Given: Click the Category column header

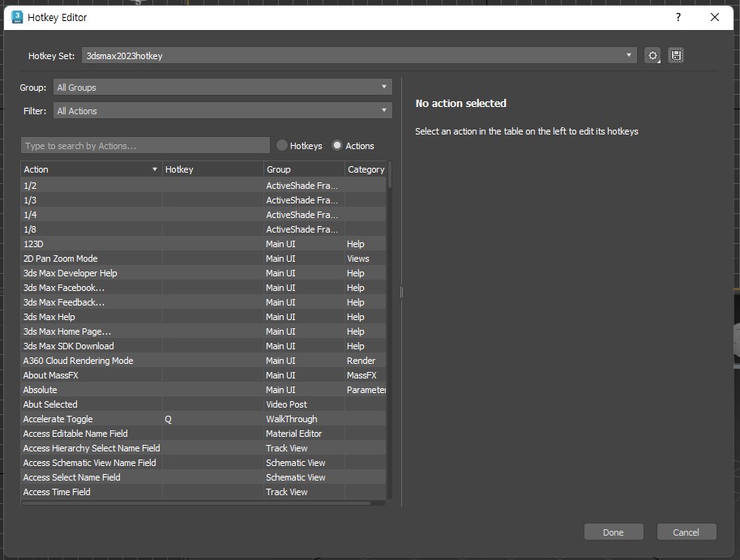Looking at the screenshot, I should 366,169.
